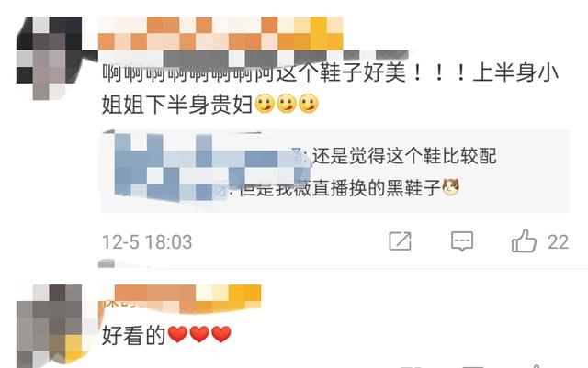Tap the share icon under the first comment
The width and height of the screenshot is (588, 368).
click(x=401, y=241)
